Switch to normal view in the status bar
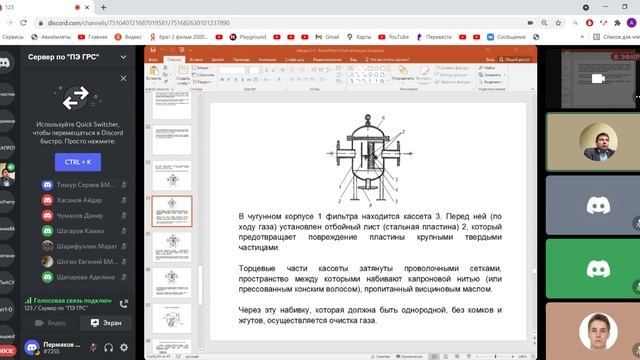The image size is (640, 360). (x=435, y=356)
